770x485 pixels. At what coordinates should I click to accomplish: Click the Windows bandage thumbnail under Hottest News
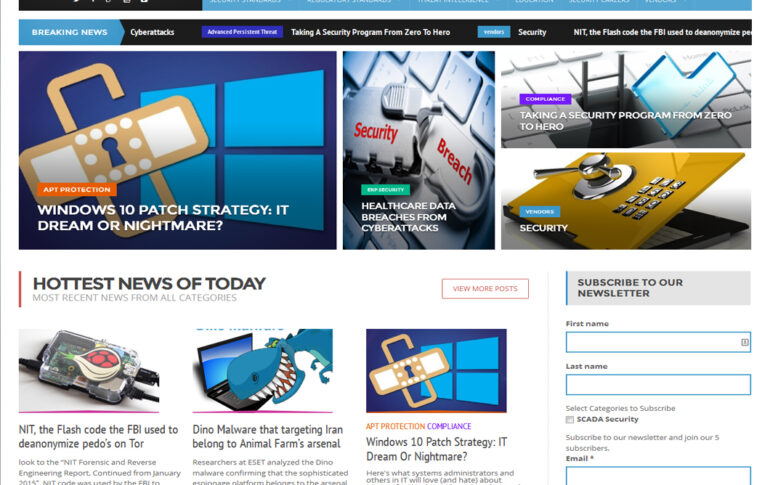[x=436, y=369]
